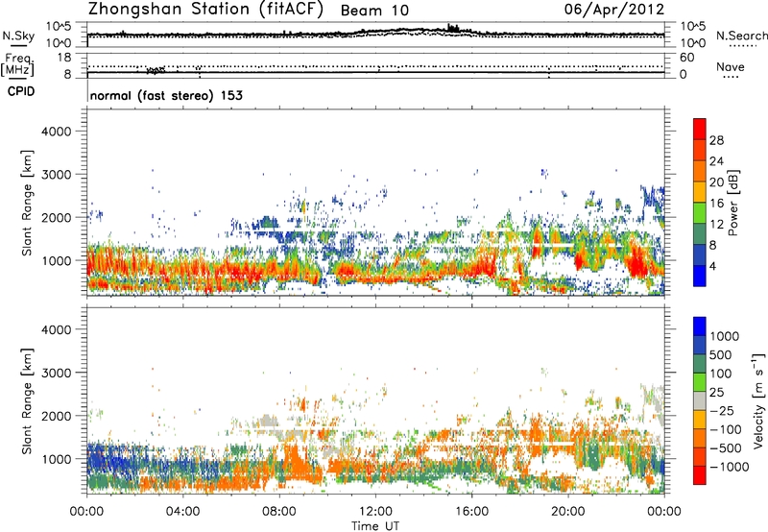
Task: Click the 'CPID' row label
Action: [x=21, y=91]
